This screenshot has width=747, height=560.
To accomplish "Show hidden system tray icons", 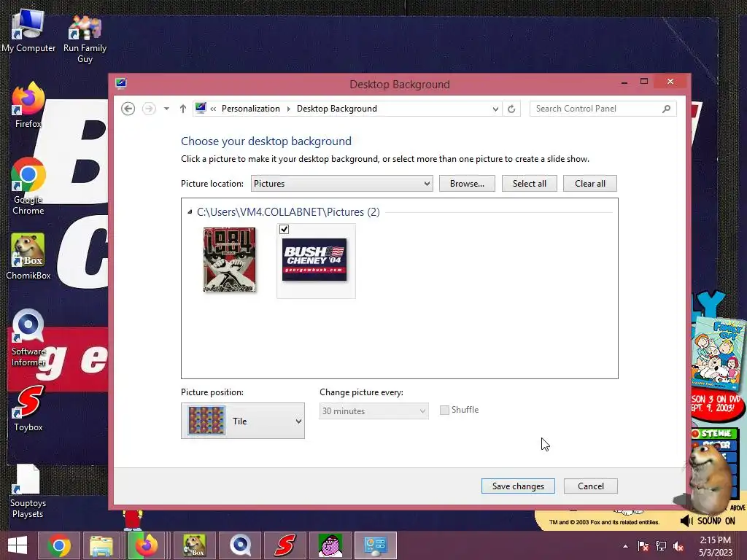I will coord(625,546).
